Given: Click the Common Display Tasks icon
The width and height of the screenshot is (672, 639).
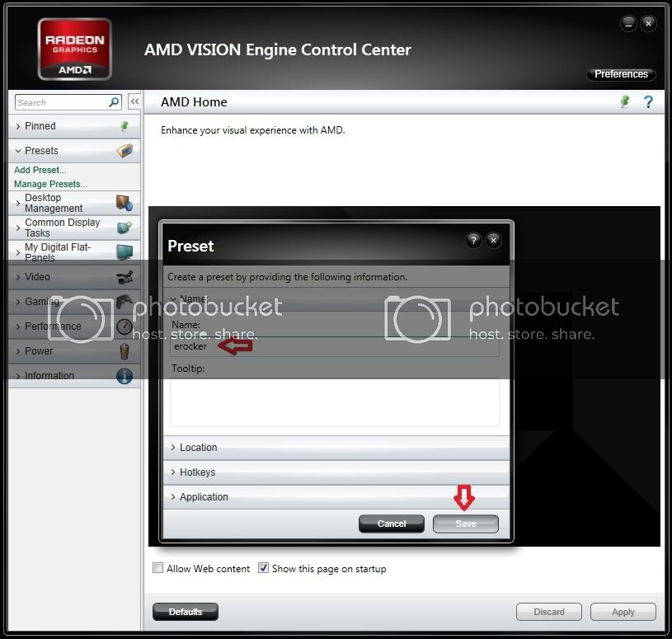Looking at the screenshot, I should click(x=125, y=228).
